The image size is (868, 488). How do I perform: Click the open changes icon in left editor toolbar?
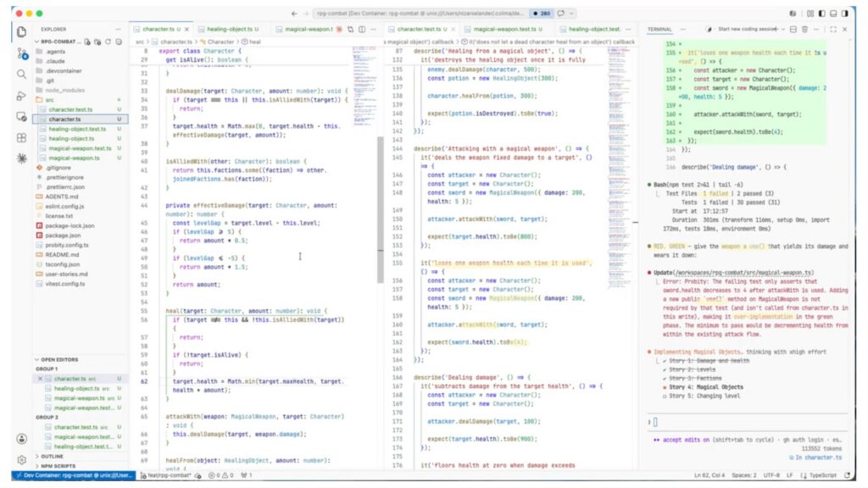pyautogui.click(x=350, y=29)
